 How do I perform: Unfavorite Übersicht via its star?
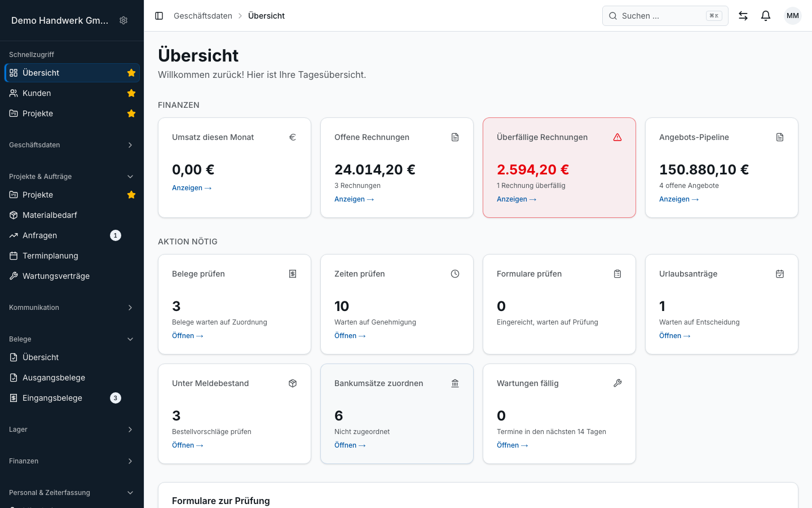pos(131,73)
